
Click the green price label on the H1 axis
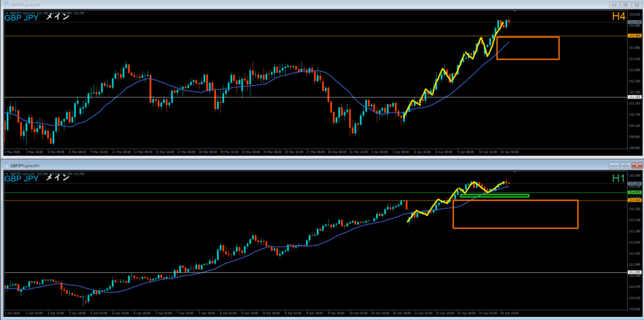634,192
